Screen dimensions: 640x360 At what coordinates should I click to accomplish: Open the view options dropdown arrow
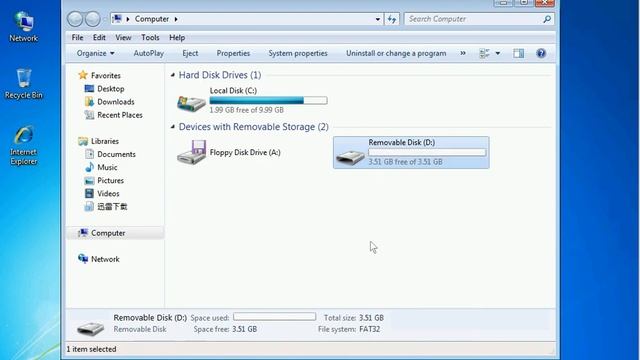498,53
